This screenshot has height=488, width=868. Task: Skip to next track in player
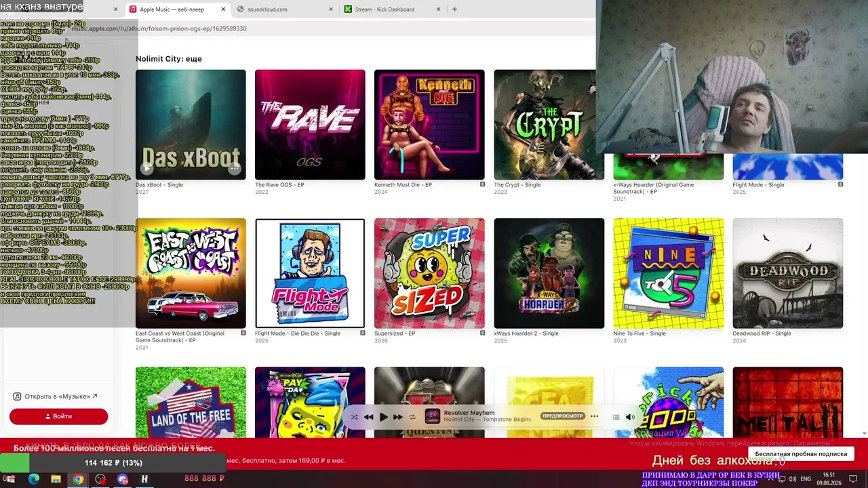(398, 417)
